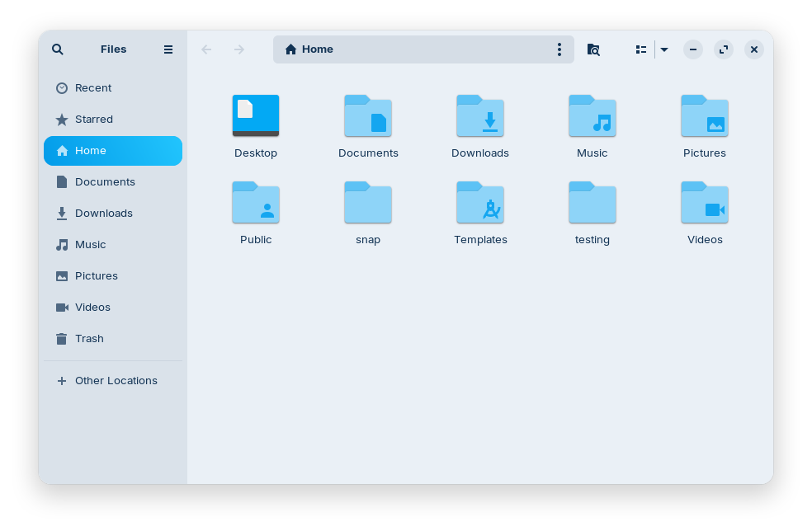The width and height of the screenshot is (812, 531).
Task: Switch to list view with the view toggle
Action: [x=641, y=49]
